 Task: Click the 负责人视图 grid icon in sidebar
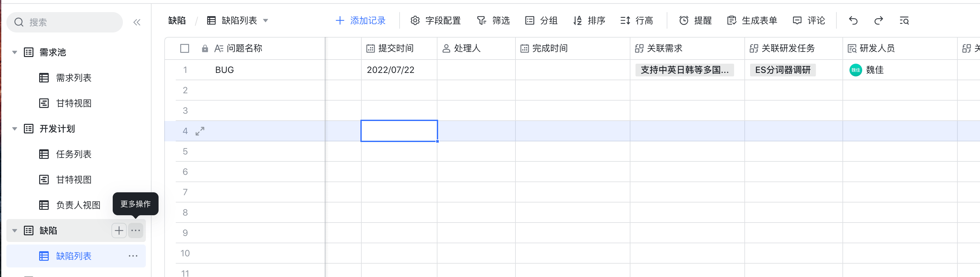44,205
